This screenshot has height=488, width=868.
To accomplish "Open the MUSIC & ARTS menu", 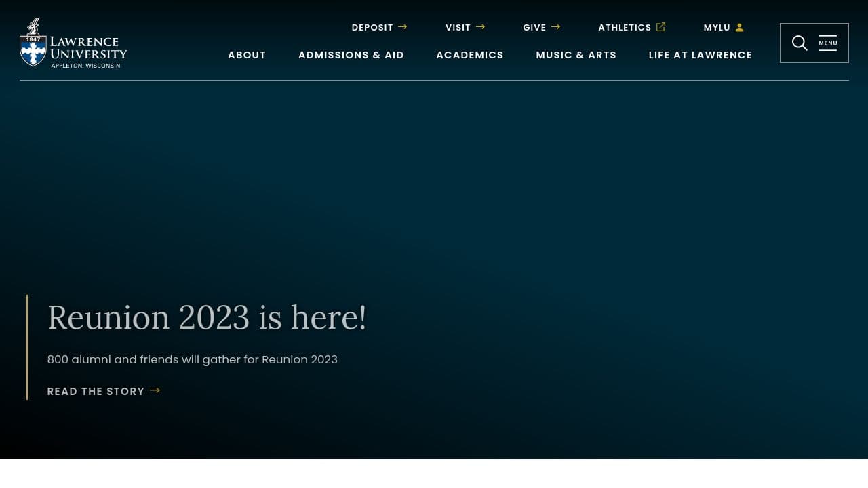I will (x=576, y=55).
